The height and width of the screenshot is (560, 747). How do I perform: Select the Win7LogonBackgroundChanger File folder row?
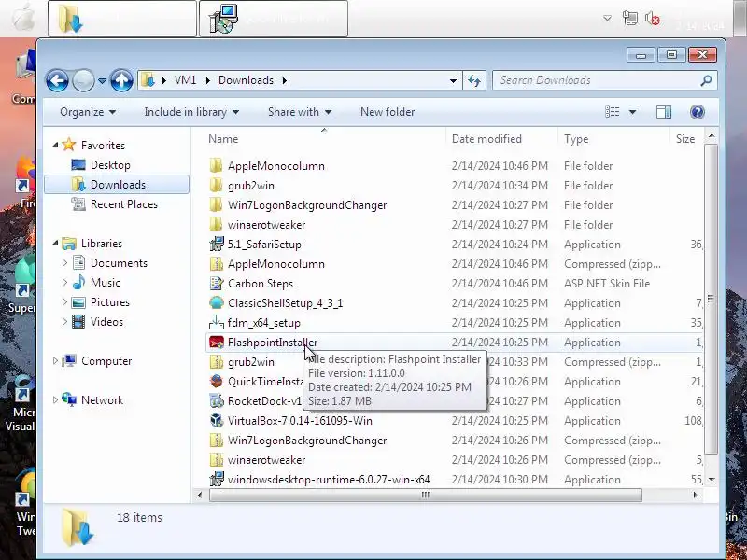point(454,205)
